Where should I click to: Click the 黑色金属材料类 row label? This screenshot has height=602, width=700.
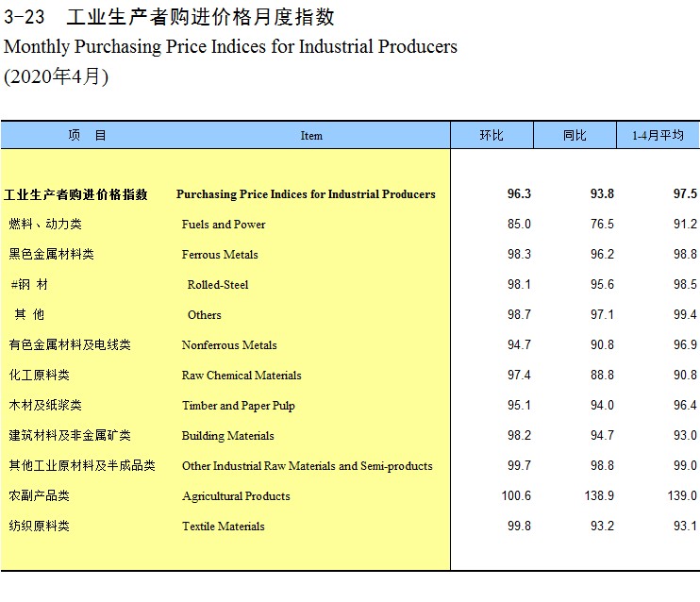[51, 254]
